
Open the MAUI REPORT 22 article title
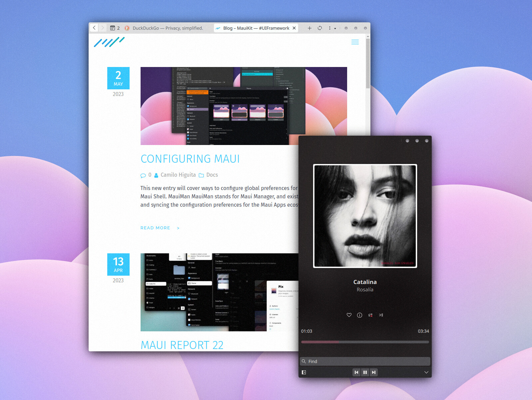tap(182, 345)
